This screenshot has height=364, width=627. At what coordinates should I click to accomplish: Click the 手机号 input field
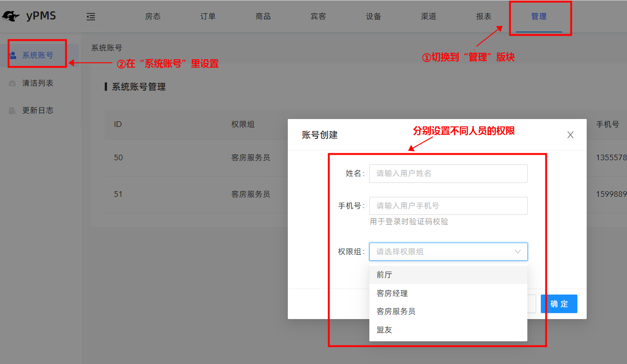click(448, 206)
